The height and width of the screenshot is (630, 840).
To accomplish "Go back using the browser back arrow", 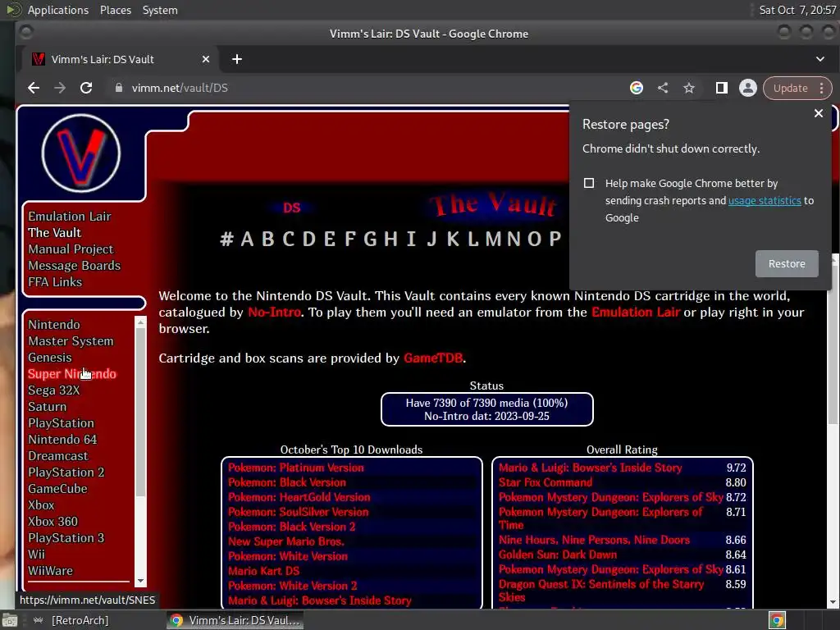I will tap(33, 88).
